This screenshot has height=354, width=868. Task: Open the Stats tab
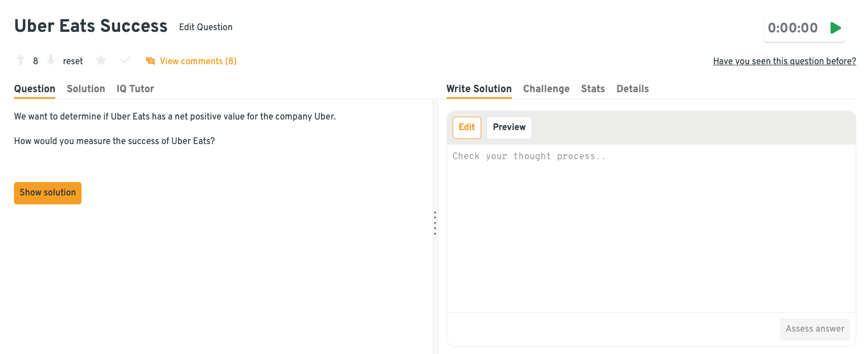[x=593, y=89]
